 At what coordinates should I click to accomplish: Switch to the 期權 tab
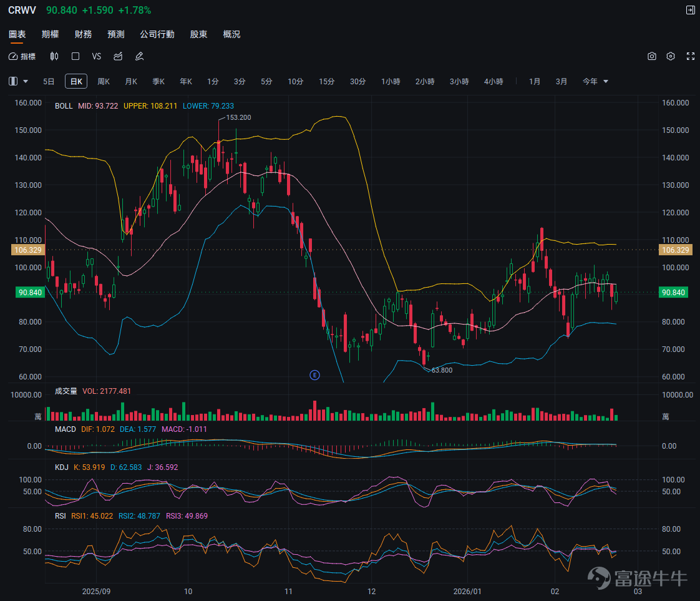coord(50,34)
